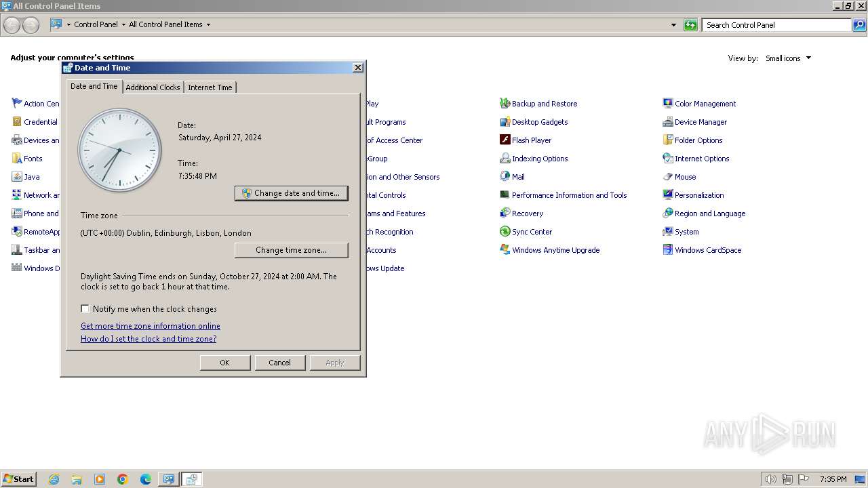Confirm the dialog with OK
The image size is (868, 488).
point(225,363)
